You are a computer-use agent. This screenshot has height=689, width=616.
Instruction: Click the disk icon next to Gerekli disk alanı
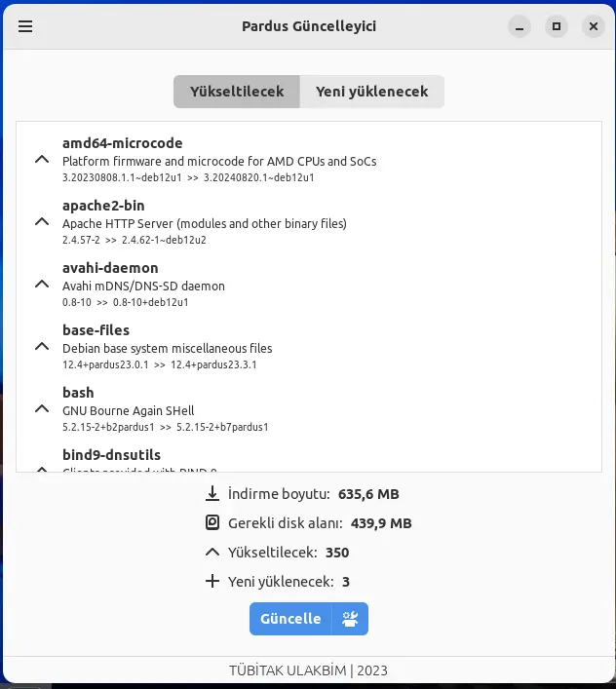pos(212,523)
